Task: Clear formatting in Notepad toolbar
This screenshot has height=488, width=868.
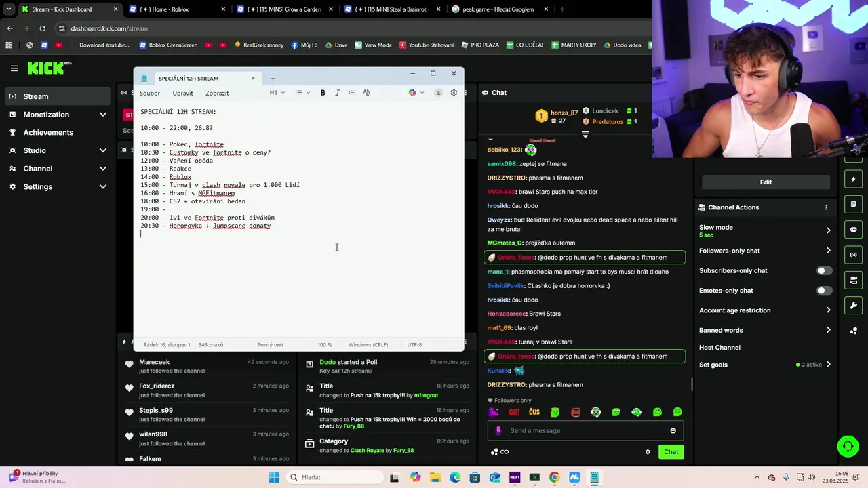Action: point(367,93)
